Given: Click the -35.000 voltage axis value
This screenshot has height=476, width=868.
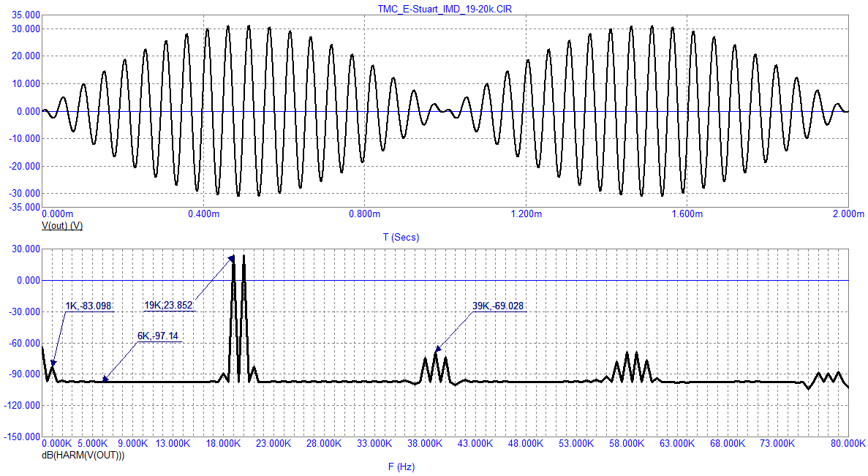Looking at the screenshot, I should pos(24,207).
